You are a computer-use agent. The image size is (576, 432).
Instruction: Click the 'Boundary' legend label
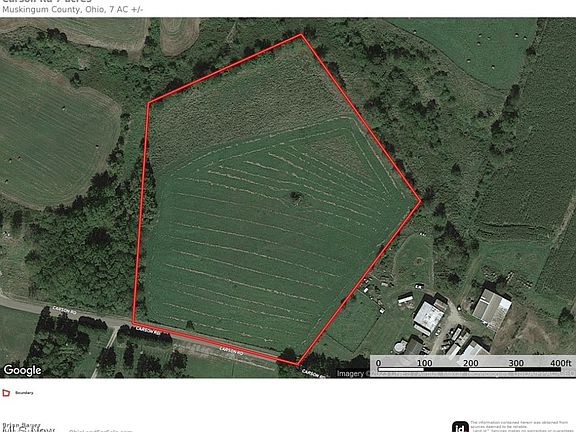[x=24, y=393]
